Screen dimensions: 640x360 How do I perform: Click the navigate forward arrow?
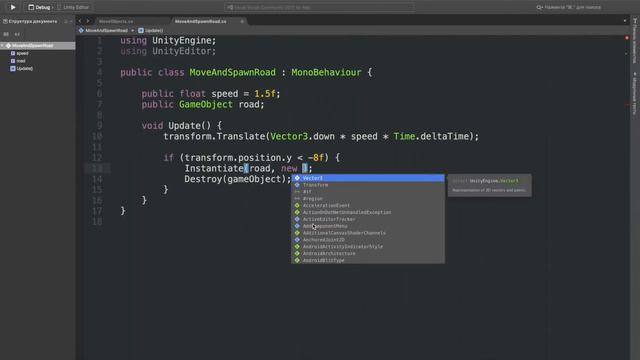(88, 21)
